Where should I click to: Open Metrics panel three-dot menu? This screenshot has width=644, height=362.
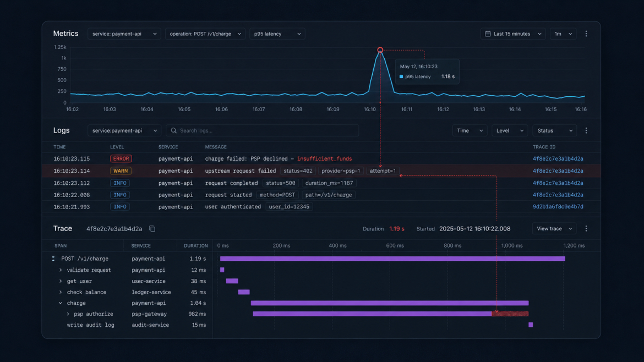click(586, 34)
